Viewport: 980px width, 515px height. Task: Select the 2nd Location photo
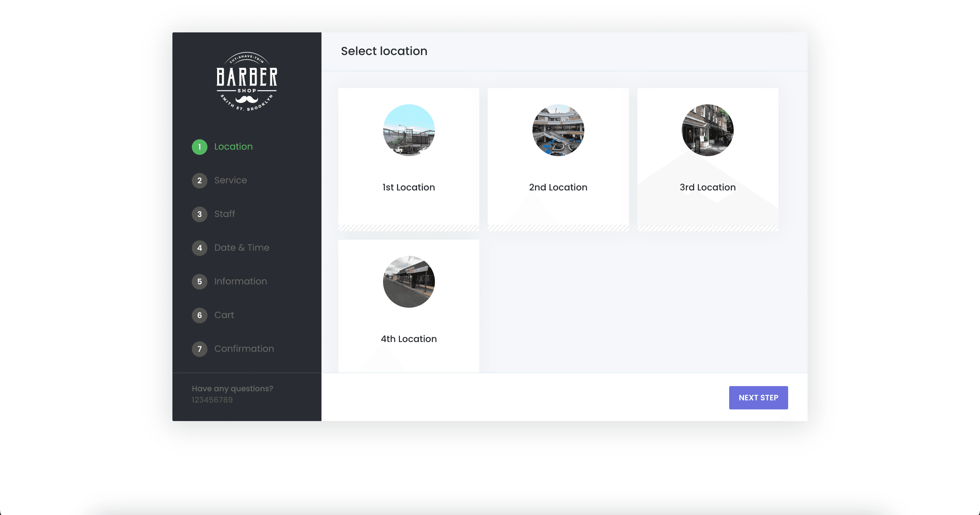(558, 130)
